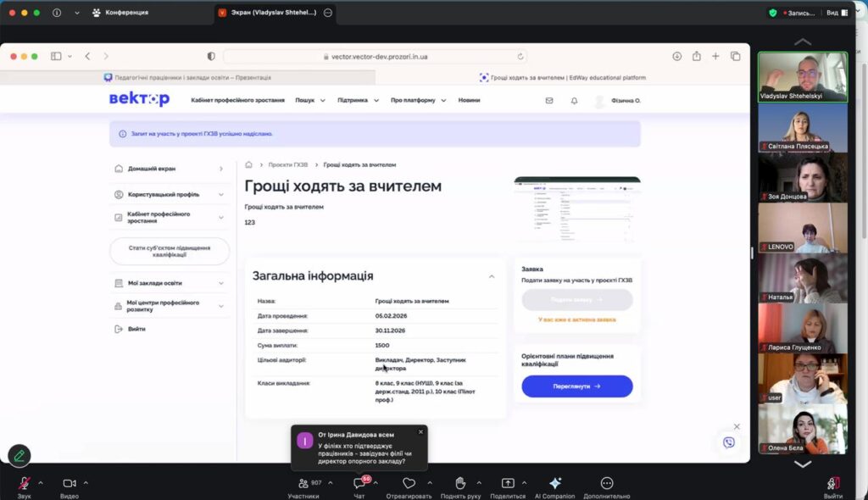Image resolution: width=868 pixels, height=500 pixels.
Task: Open audio options arrow next to Звук
Action: [x=42, y=482]
